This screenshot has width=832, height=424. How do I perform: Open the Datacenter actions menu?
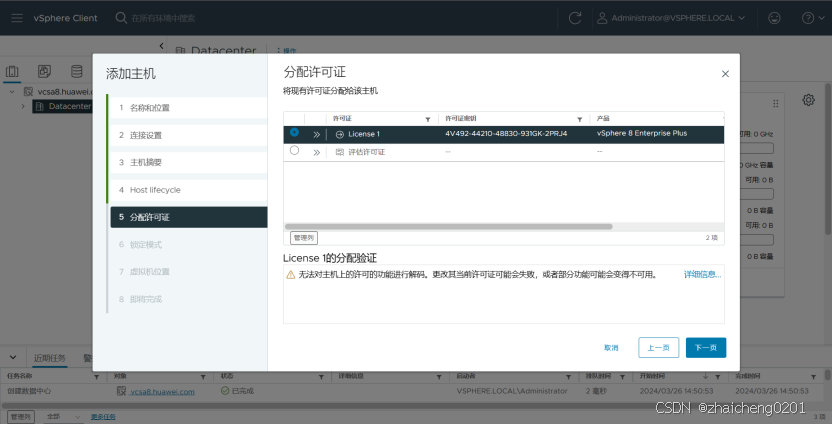[x=287, y=51]
